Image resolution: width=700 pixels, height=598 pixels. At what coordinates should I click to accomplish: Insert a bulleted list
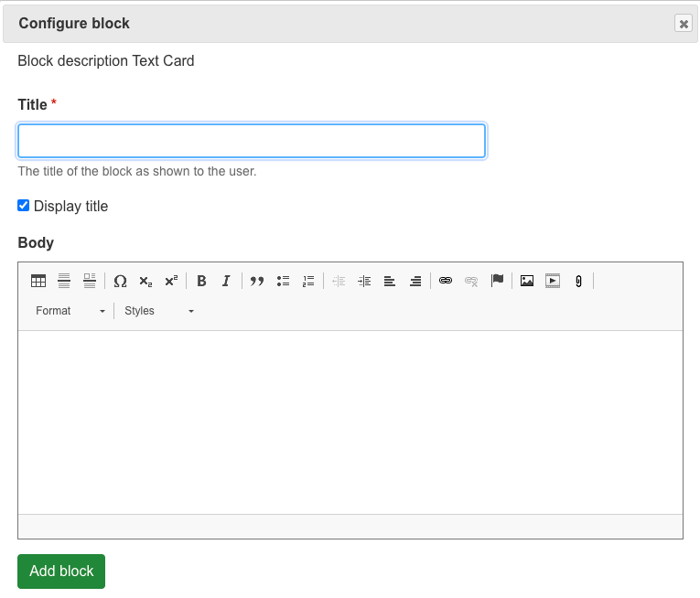tap(283, 281)
